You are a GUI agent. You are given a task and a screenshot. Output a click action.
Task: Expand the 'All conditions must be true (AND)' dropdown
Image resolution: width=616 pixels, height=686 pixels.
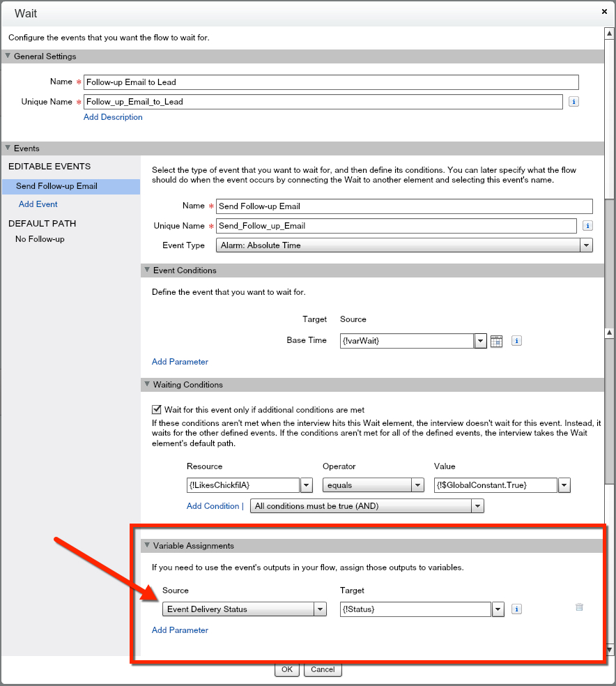coord(477,506)
